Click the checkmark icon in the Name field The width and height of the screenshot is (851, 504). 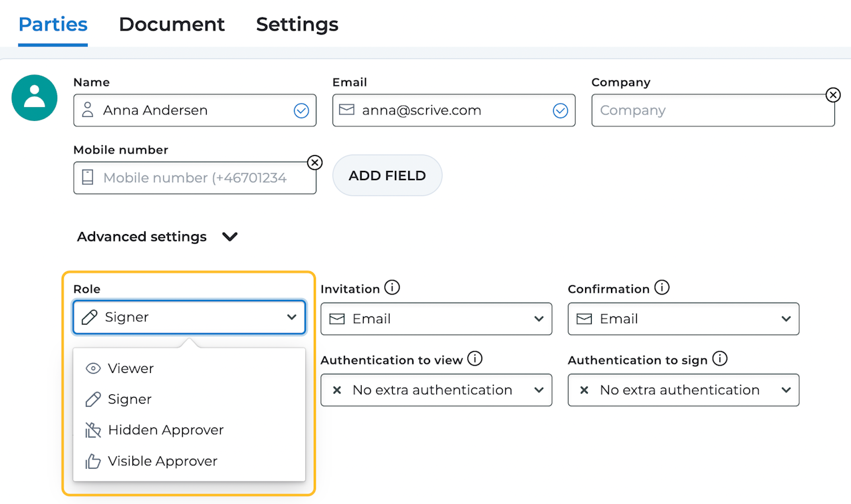(301, 111)
